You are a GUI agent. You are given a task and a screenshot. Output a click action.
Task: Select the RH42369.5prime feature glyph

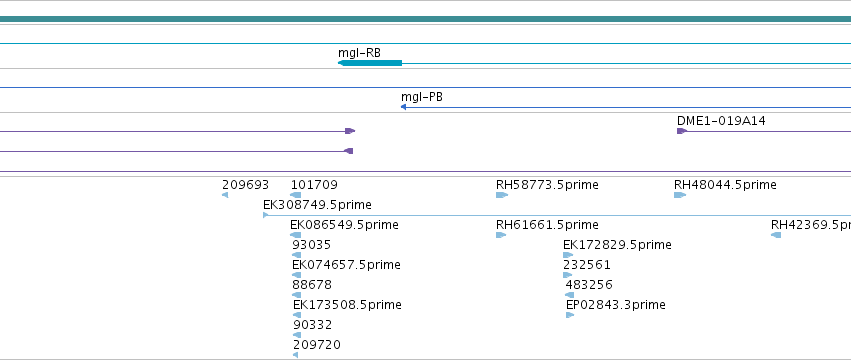point(776,235)
